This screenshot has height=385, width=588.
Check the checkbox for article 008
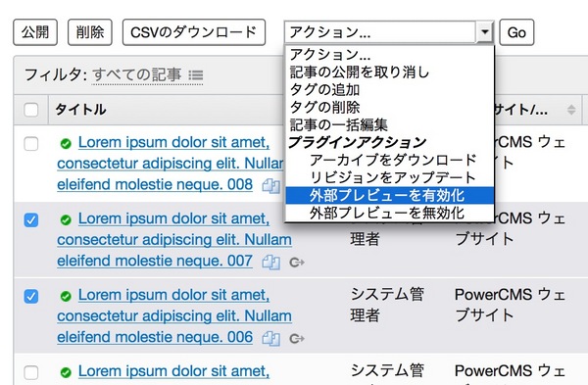[31, 144]
